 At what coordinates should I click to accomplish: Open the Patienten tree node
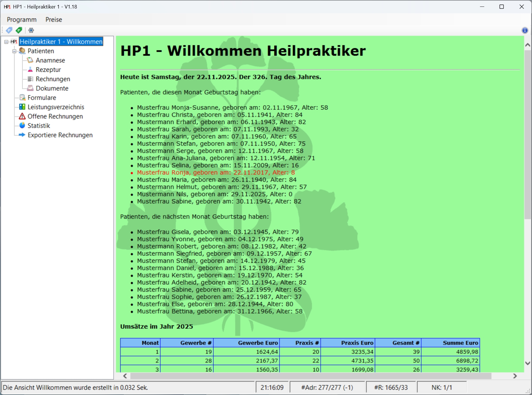[x=41, y=51]
